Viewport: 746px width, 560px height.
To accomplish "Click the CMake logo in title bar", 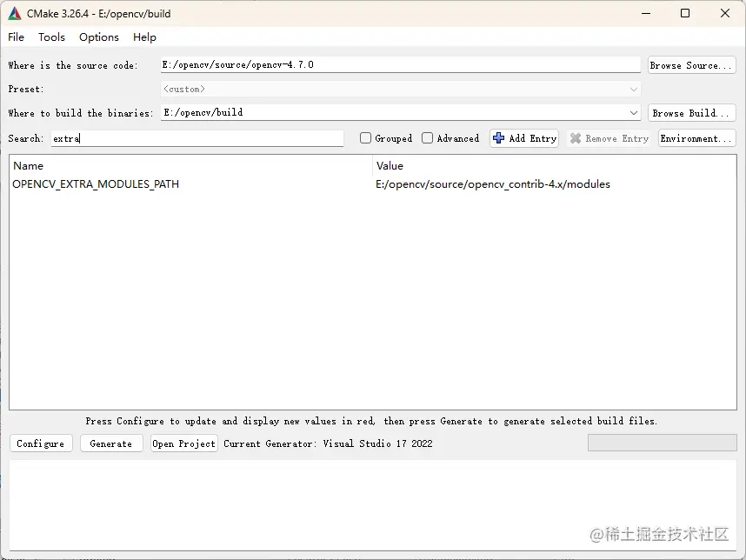I will [x=15, y=13].
